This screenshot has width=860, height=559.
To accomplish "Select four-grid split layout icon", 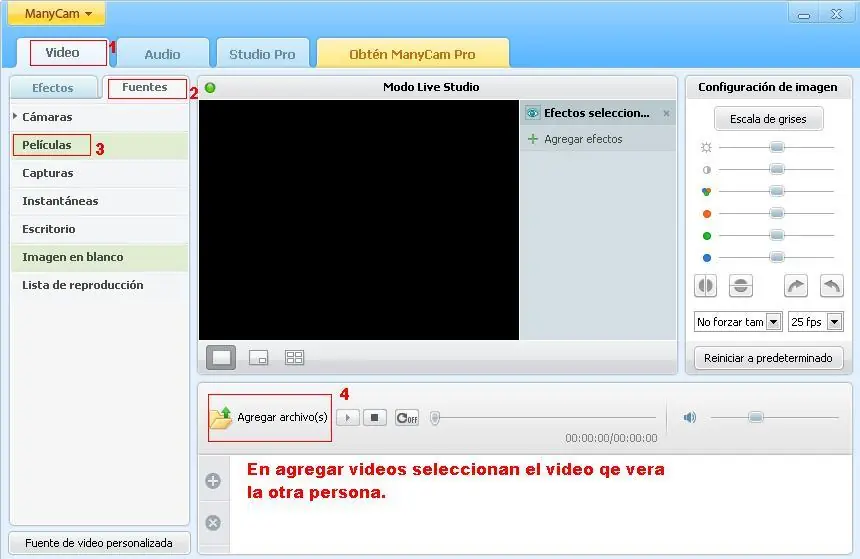I will pyautogui.click(x=295, y=358).
